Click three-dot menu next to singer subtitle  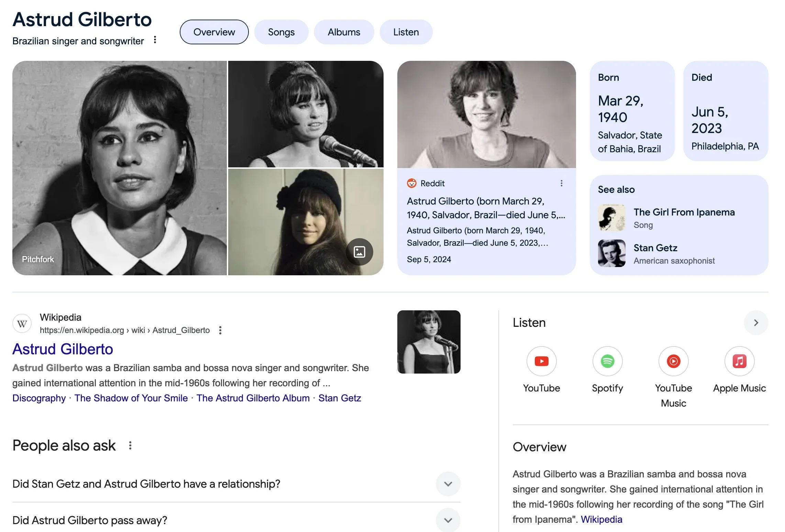tap(155, 40)
